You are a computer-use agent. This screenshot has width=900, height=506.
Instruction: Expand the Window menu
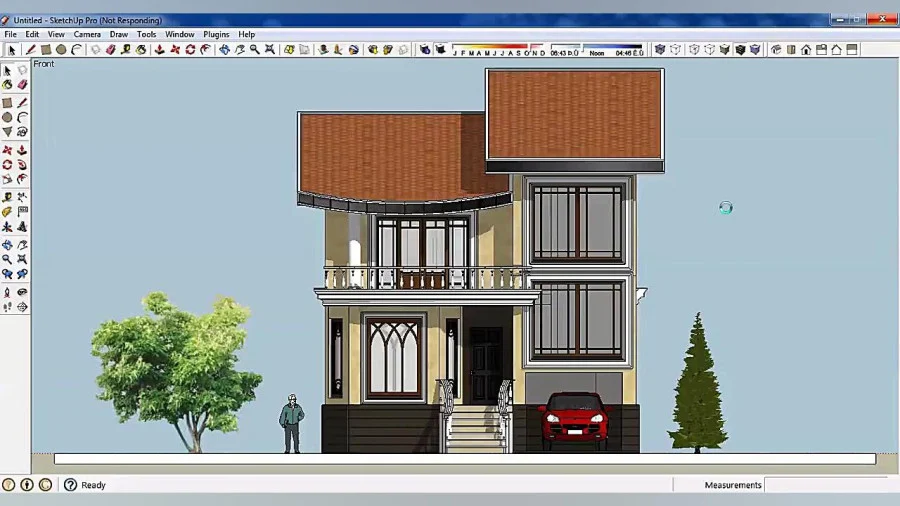tap(180, 34)
